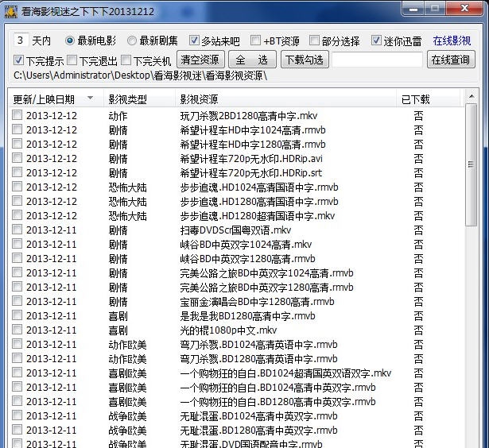The height and width of the screenshot is (448, 489).
Task: Click the 清空资源 button
Action: click(200, 60)
